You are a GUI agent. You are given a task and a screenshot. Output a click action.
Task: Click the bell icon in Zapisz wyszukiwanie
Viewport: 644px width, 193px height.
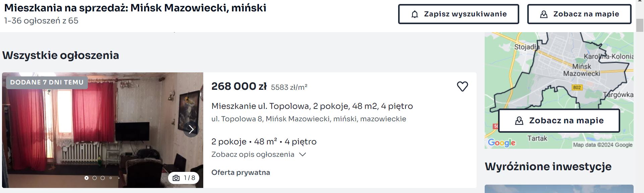[415, 14]
